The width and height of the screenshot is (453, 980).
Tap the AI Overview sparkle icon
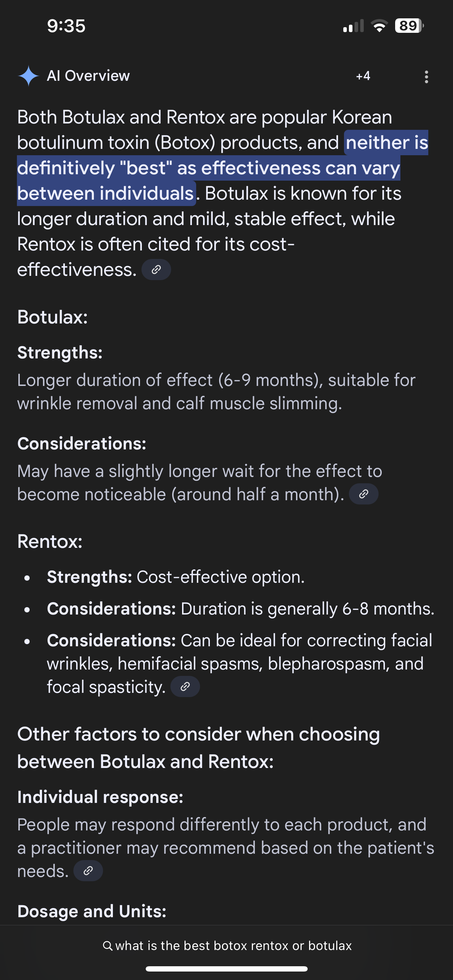(x=29, y=76)
